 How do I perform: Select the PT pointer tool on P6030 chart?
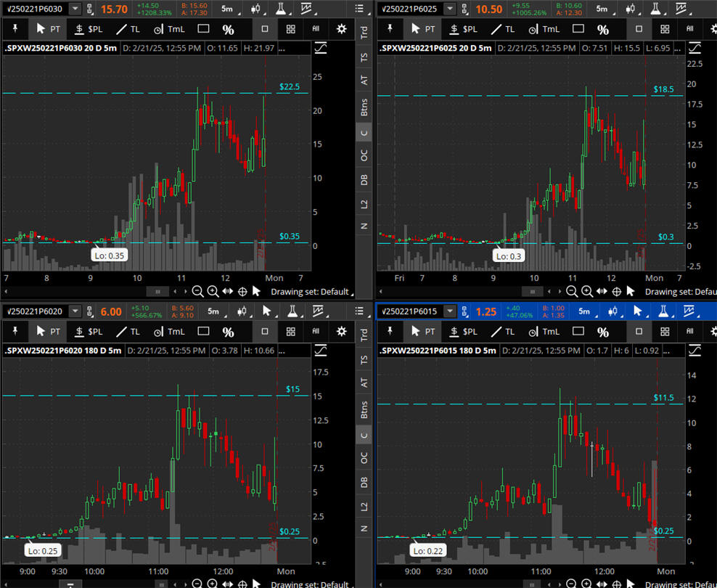pos(48,29)
